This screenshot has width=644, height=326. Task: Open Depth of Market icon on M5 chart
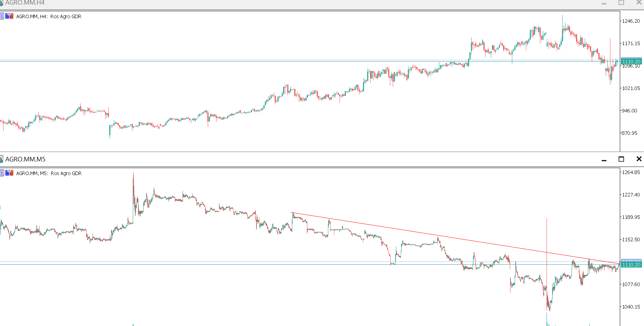pyautogui.click(x=2, y=173)
